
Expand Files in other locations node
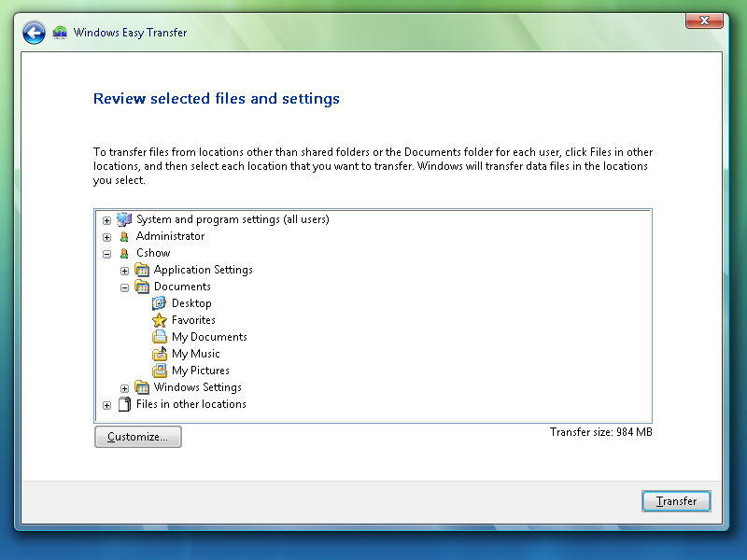[x=106, y=405]
